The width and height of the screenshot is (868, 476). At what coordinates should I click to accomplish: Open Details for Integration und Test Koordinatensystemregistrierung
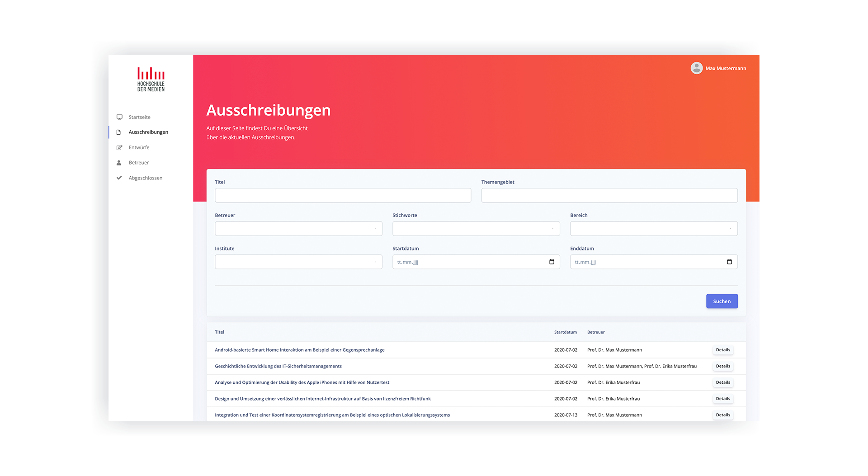pos(723,415)
